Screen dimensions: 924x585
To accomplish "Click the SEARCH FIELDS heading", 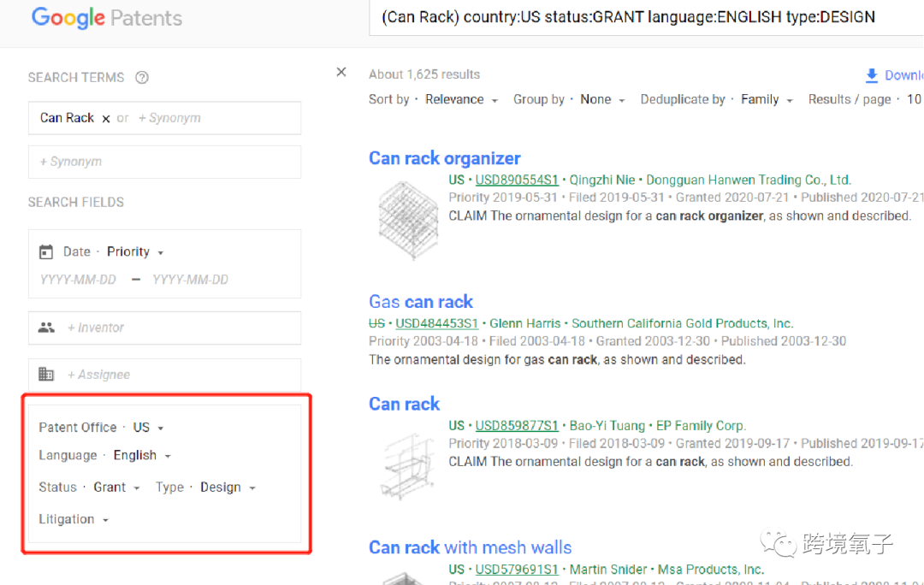I will point(76,202).
